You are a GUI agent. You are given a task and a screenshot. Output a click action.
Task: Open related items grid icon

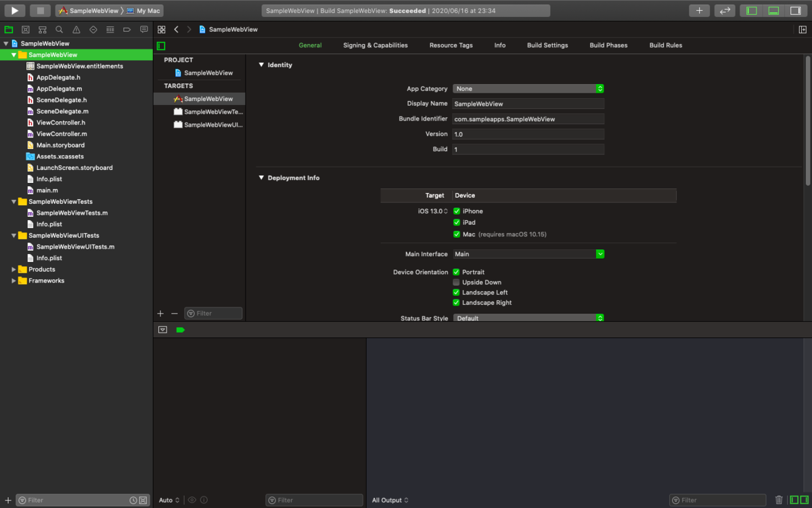point(161,30)
